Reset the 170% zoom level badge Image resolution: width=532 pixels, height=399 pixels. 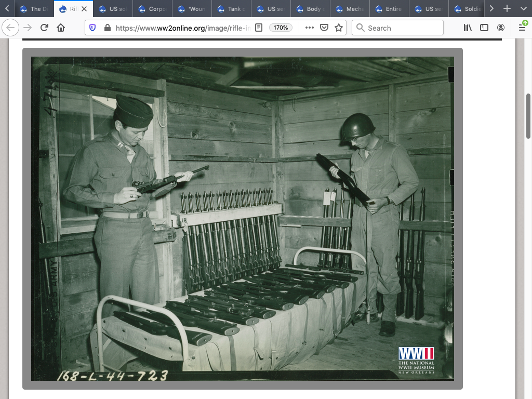pyautogui.click(x=281, y=28)
